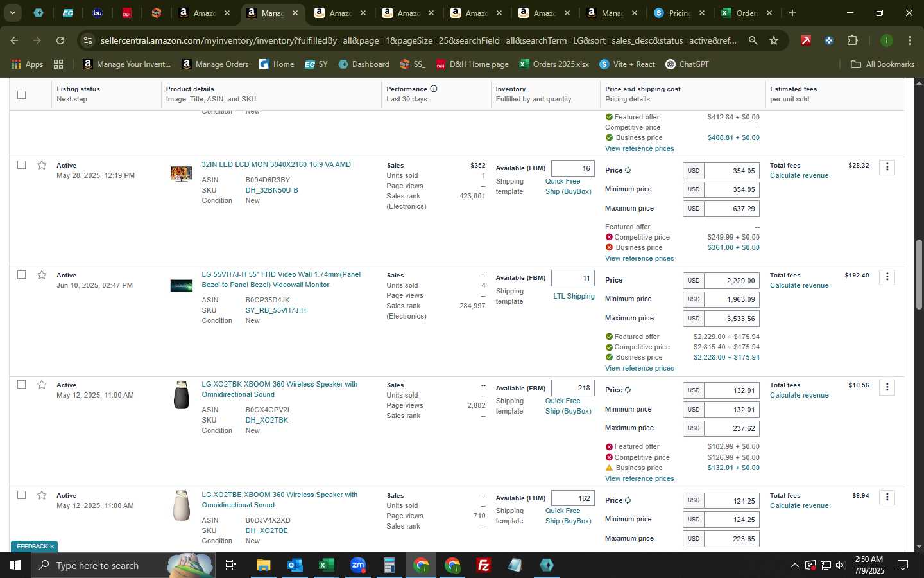
Task: Edit price field showing 2,229.00
Action: pos(732,281)
